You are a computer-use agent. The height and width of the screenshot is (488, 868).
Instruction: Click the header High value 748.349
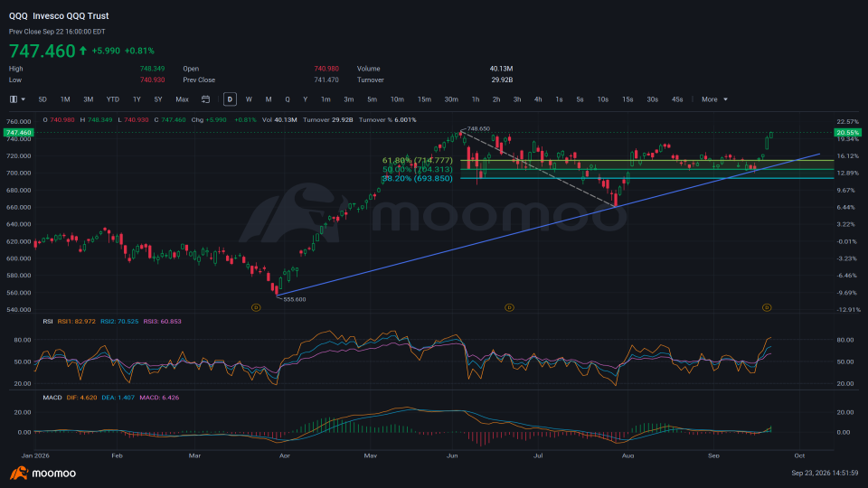[152, 69]
